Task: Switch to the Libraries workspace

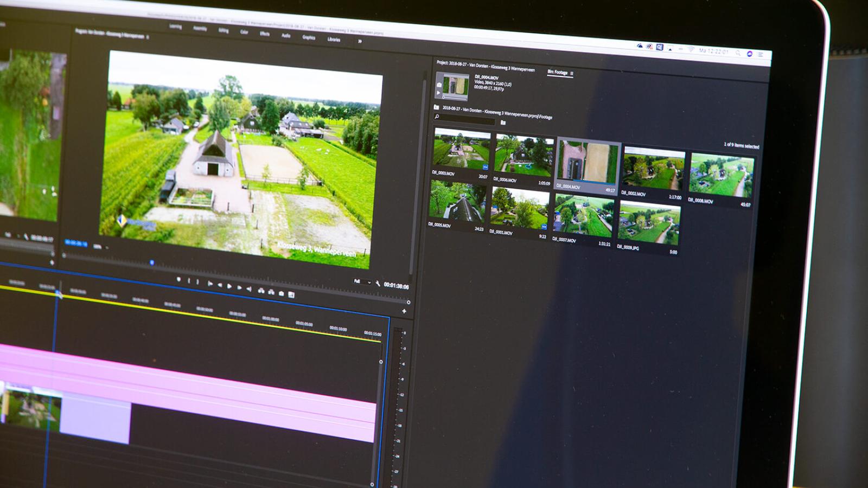Action: pos(334,39)
